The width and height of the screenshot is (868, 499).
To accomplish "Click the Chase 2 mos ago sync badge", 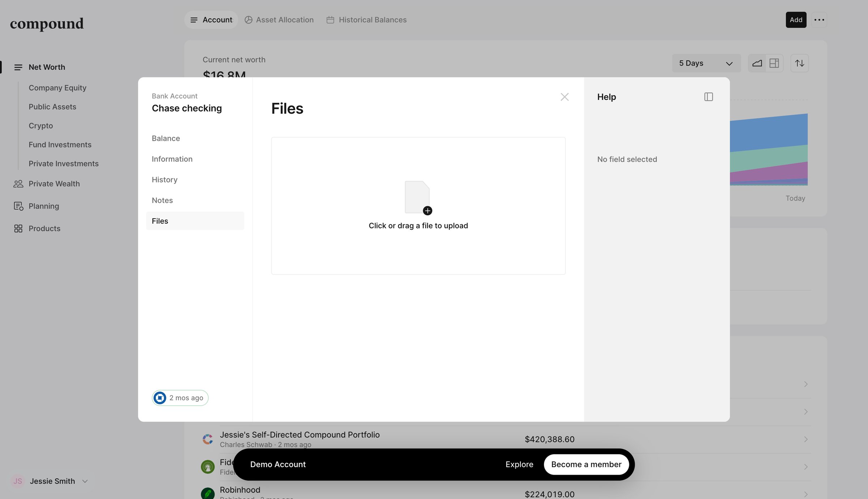I will pos(180,398).
